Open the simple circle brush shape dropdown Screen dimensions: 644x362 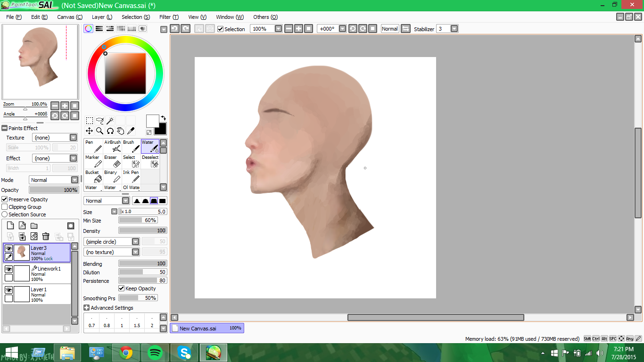click(x=112, y=242)
